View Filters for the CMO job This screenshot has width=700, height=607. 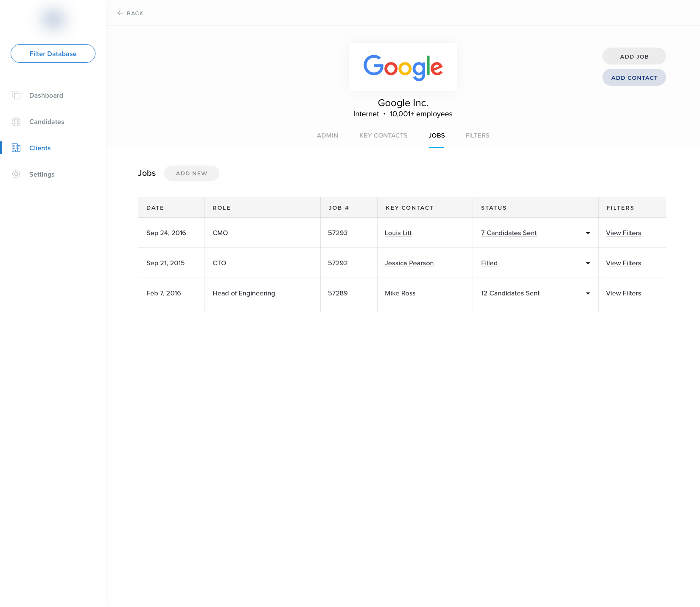pyautogui.click(x=624, y=233)
